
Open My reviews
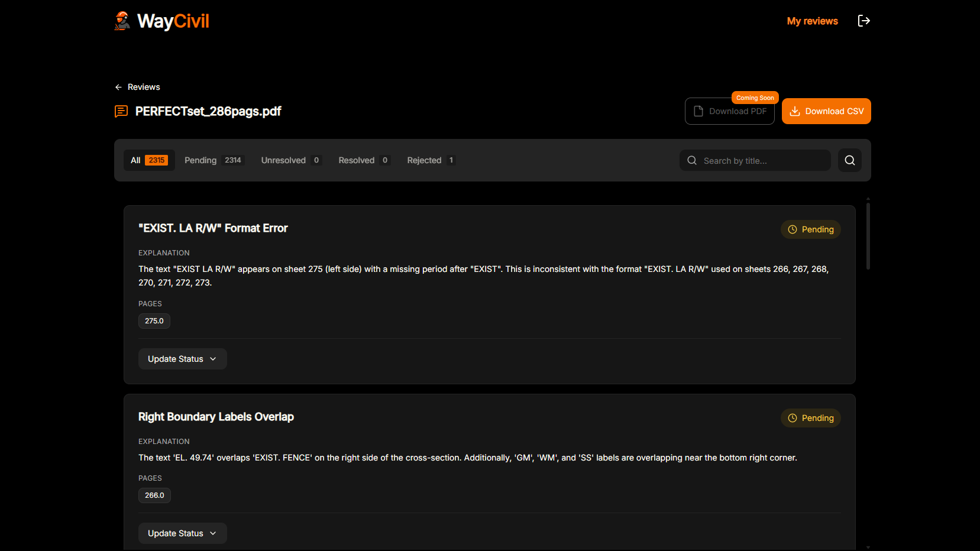pyautogui.click(x=812, y=21)
